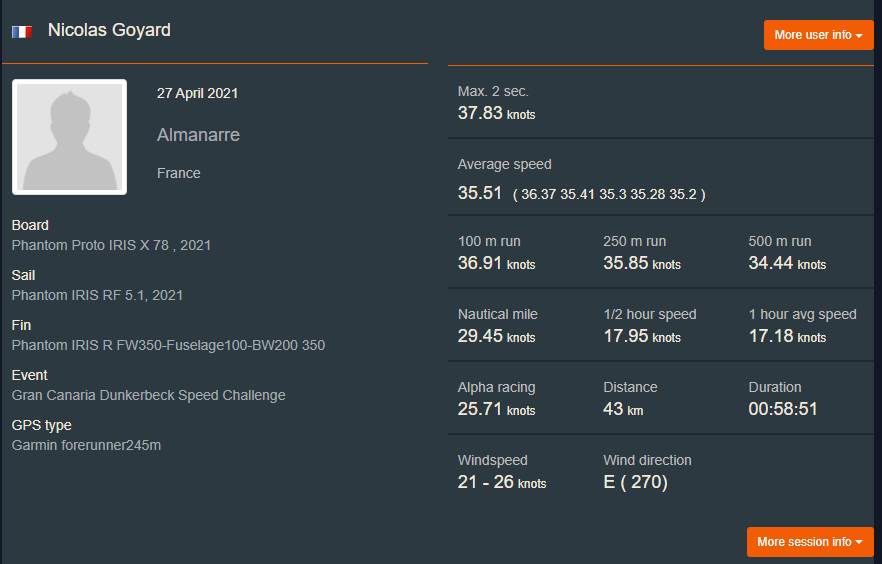Viewport: 882px width, 564px height.
Task: Click the Phantom IRIS R FW350 fin entry
Action: (168, 345)
